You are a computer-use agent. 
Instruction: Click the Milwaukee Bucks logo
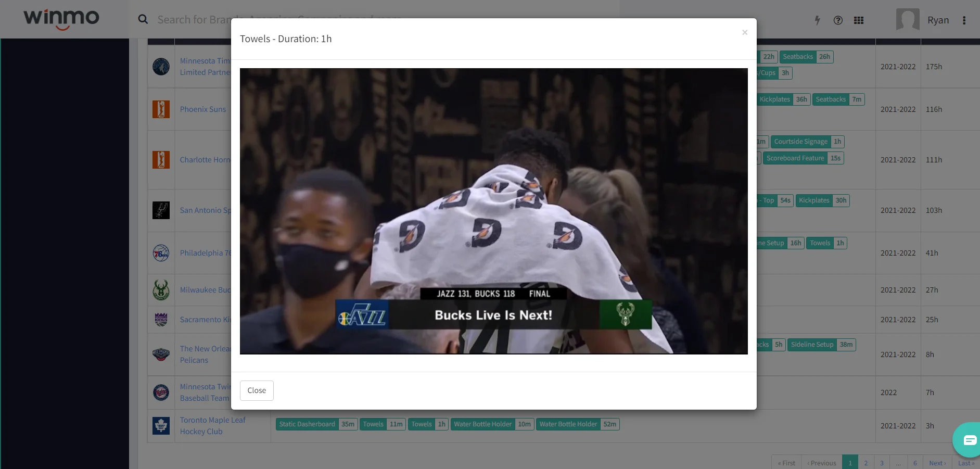coord(161,290)
